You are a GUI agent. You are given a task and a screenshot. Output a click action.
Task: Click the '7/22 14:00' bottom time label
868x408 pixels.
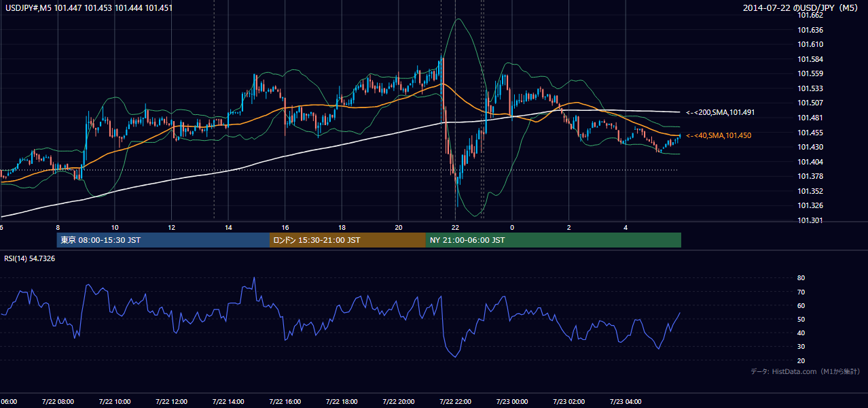[228, 401]
